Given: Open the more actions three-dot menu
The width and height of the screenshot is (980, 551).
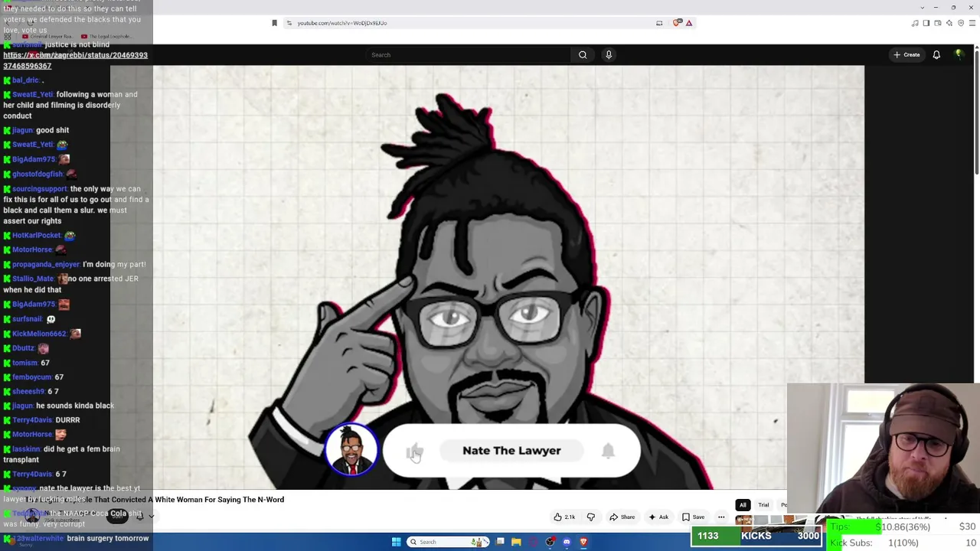Looking at the screenshot, I should 721,517.
